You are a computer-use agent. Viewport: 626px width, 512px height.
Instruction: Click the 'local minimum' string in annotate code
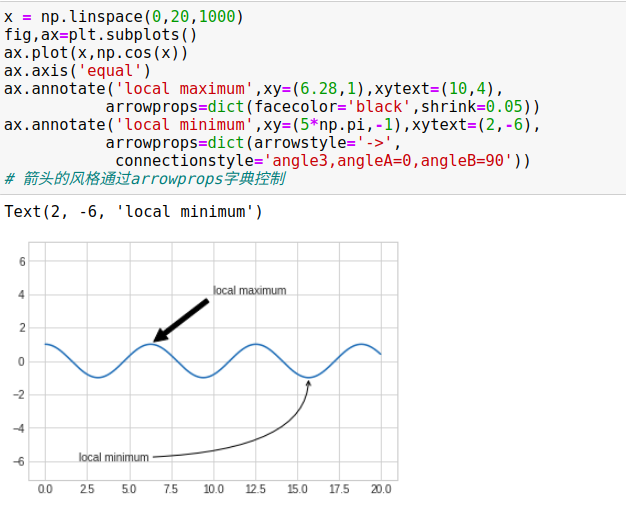click(184, 125)
